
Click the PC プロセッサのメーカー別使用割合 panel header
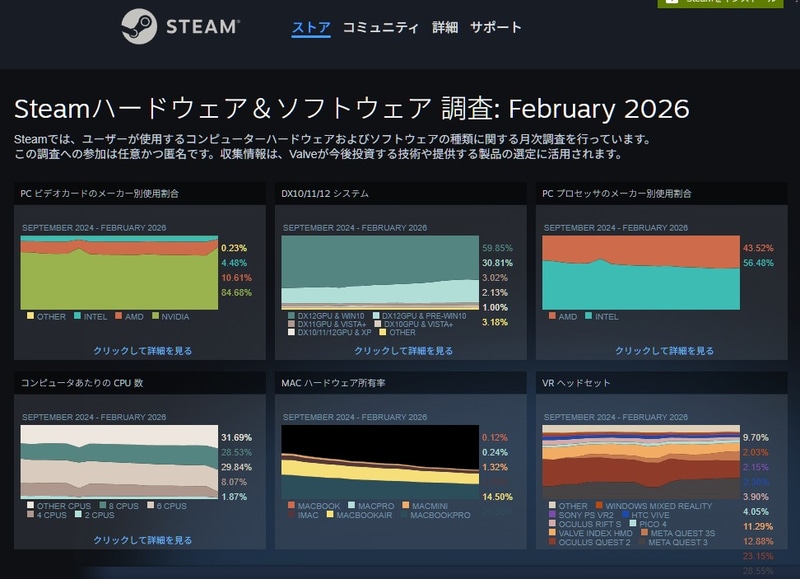point(661,193)
